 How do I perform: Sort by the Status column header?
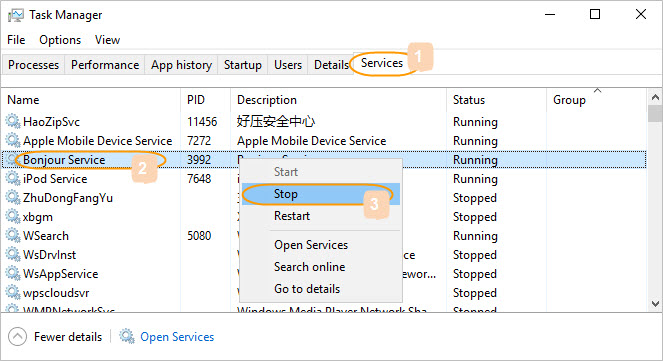[496, 100]
